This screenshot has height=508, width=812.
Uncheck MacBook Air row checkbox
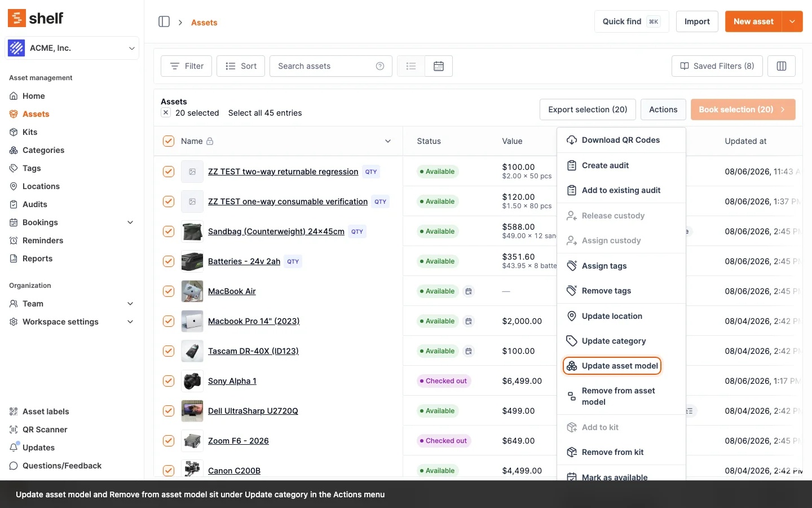point(169,291)
